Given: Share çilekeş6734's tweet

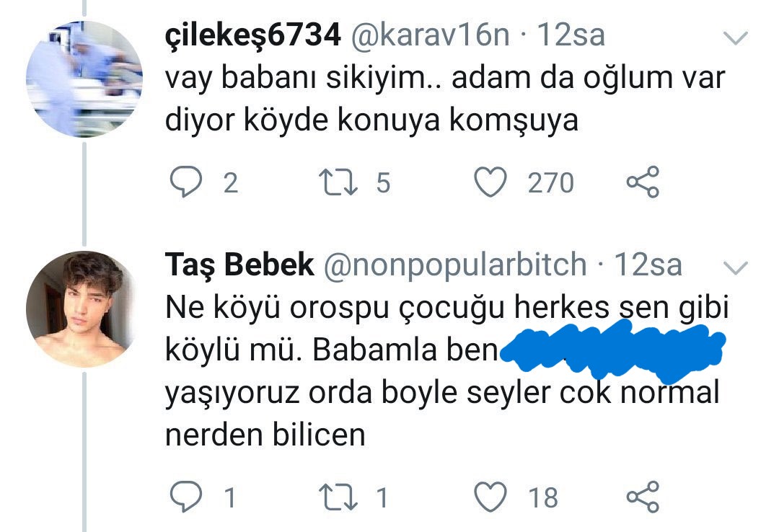Looking at the screenshot, I should pos(642,182).
